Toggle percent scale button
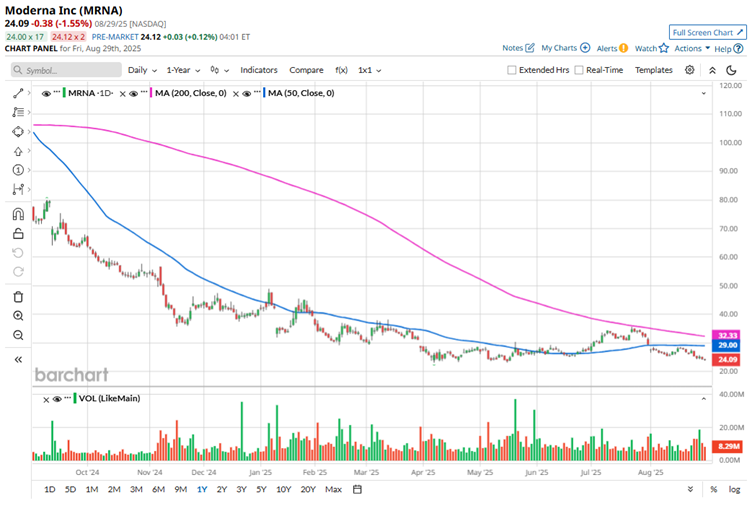This screenshot has height=511, width=752. pyautogui.click(x=714, y=489)
